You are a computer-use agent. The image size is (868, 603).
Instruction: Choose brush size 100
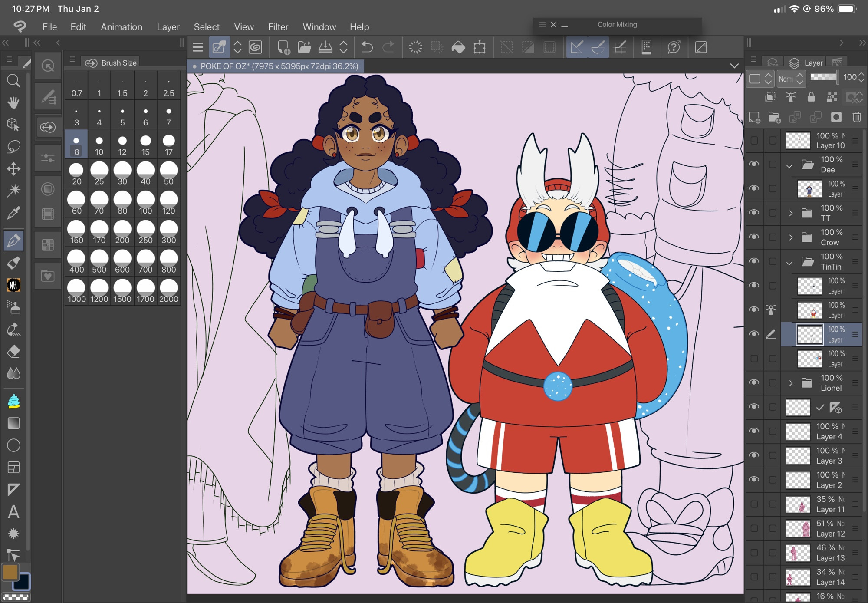point(145,203)
